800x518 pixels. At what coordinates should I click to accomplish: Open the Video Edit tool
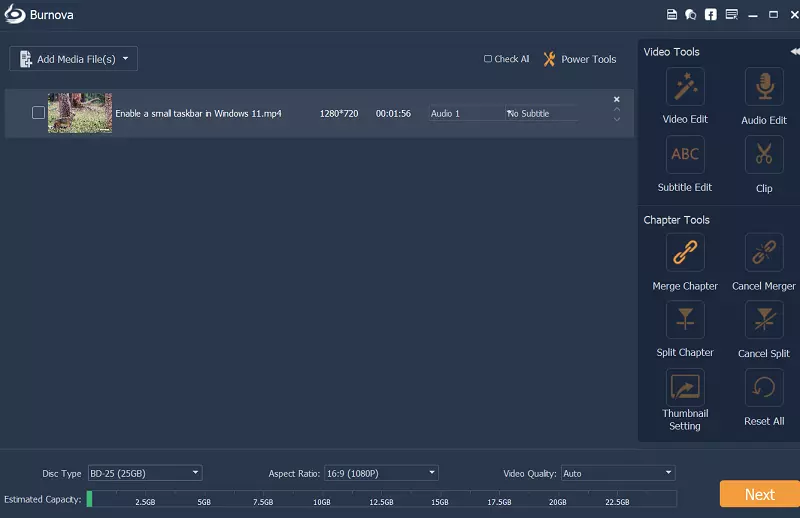click(x=685, y=87)
